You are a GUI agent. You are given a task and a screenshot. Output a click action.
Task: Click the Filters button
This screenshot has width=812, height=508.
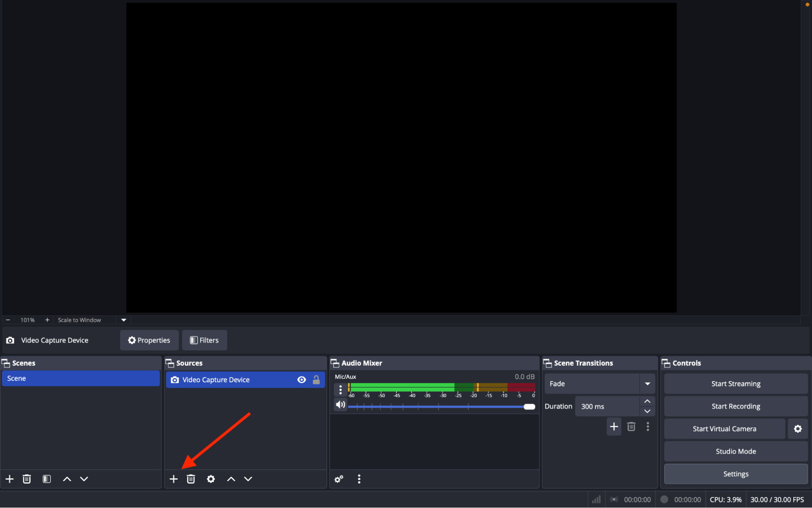[x=204, y=341]
